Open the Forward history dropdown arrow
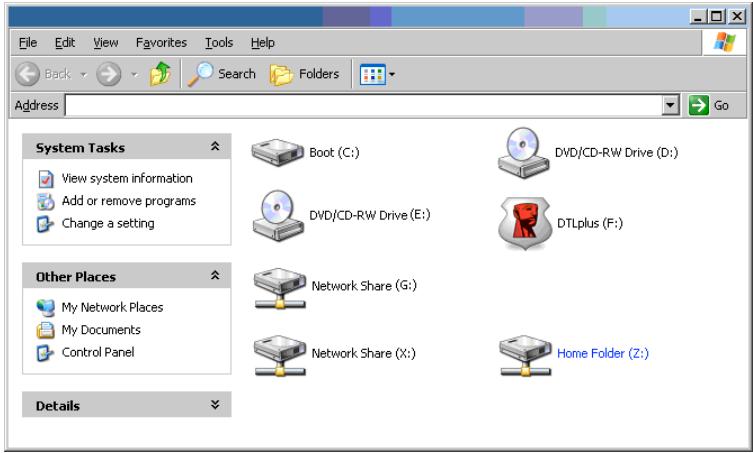 134,74
